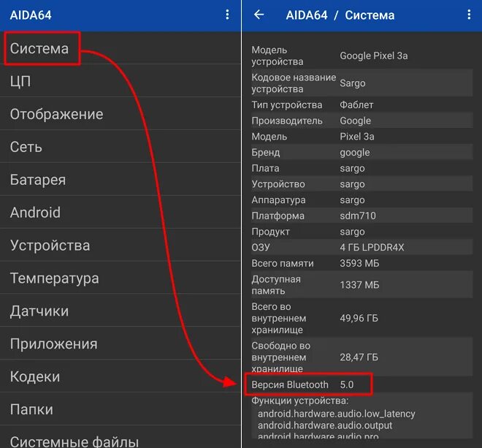The width and height of the screenshot is (482, 448).
Task: Select the Бренд row
Action: (361, 152)
